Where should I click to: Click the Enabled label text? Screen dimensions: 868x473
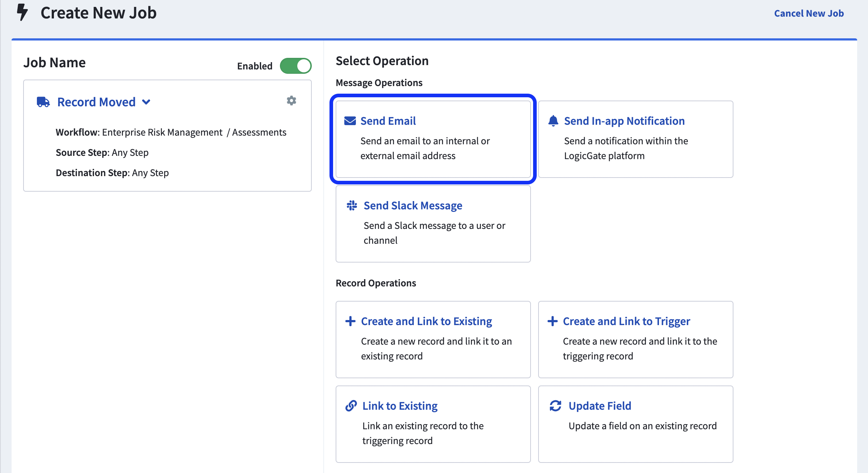[x=255, y=66]
